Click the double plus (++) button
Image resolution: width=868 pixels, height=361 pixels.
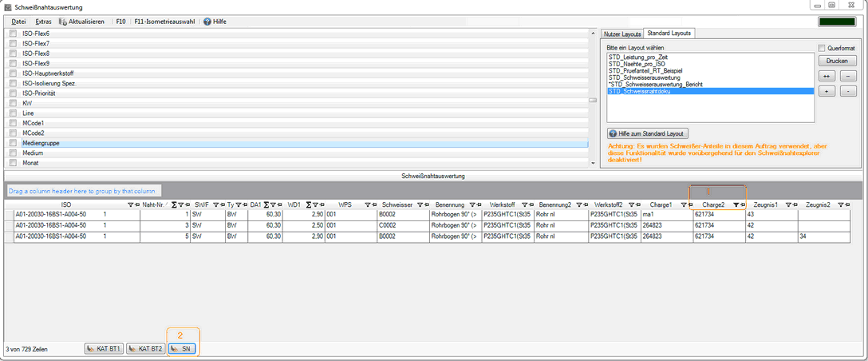(827, 76)
